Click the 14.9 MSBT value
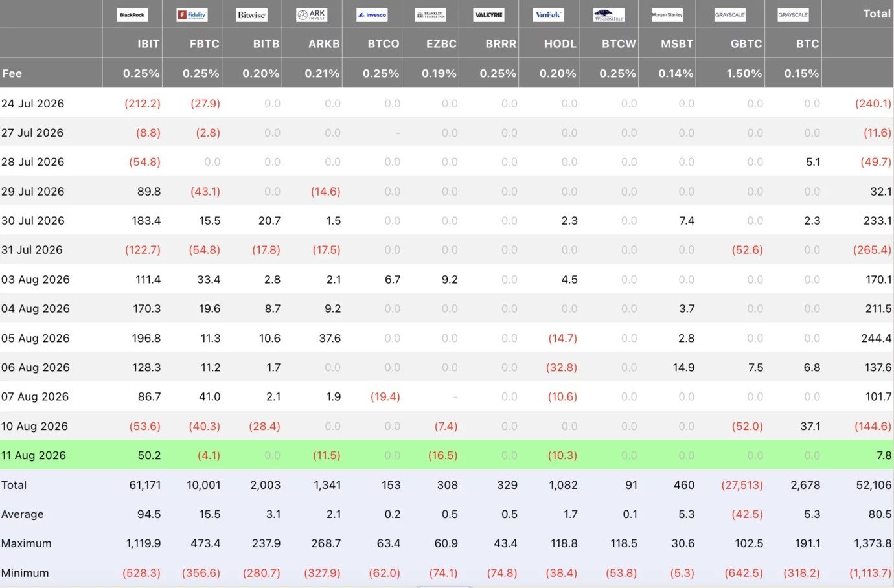894x588 pixels. 683,367
